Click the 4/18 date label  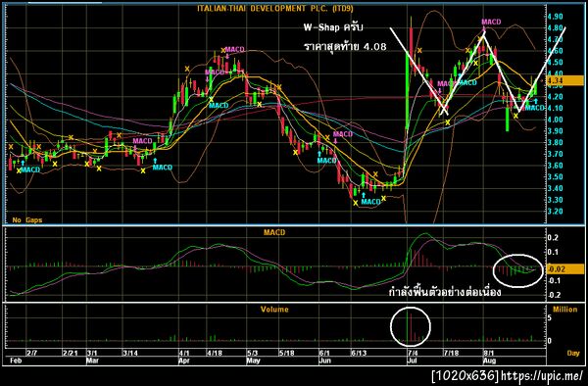pyautogui.click(x=215, y=353)
